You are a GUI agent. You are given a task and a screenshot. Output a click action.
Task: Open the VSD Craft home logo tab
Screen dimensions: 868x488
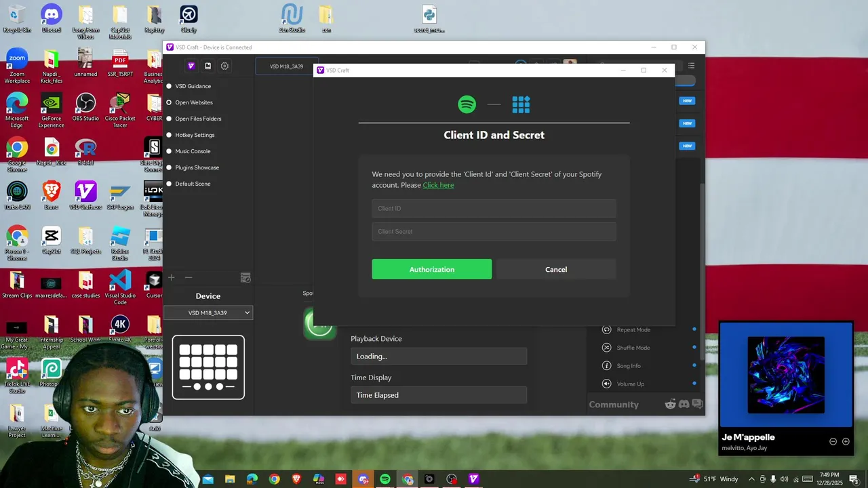coord(191,66)
